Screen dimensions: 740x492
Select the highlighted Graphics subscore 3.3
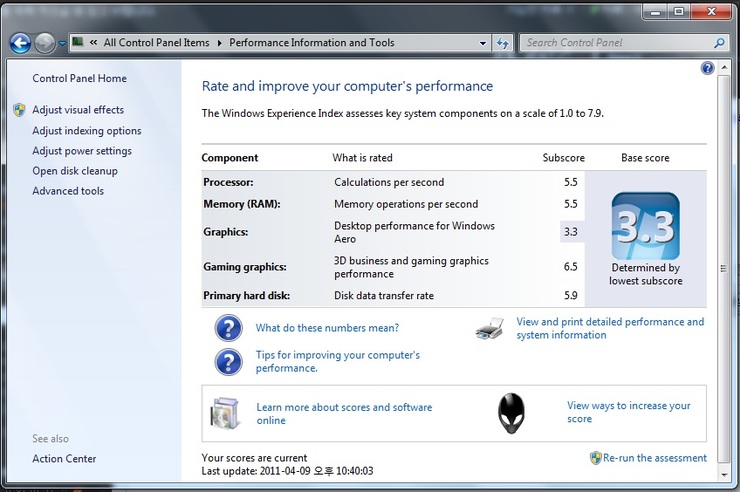pos(571,232)
